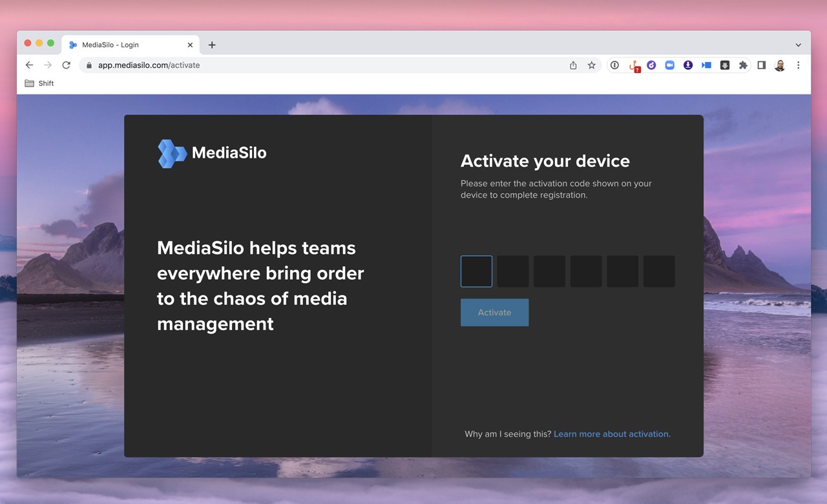Toggle the browser side panel icon
Viewport: 827px width, 504px height.
tap(760, 65)
